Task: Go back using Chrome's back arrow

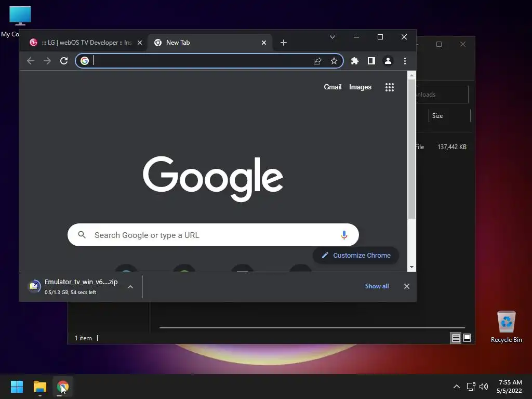Action: 31,61
